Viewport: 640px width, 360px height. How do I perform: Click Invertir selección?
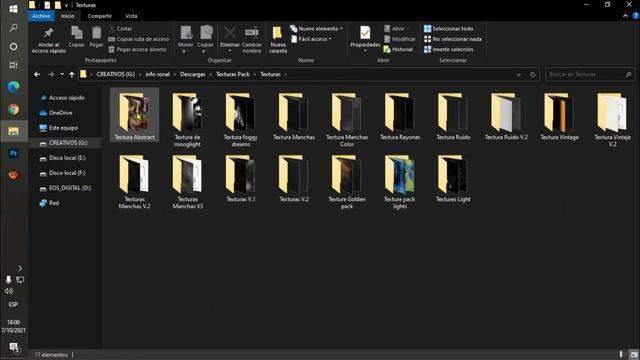point(449,49)
